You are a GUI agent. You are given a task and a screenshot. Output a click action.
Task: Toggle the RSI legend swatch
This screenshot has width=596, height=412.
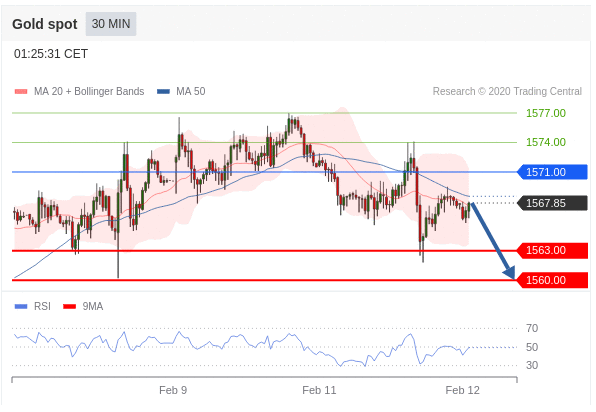(21, 306)
